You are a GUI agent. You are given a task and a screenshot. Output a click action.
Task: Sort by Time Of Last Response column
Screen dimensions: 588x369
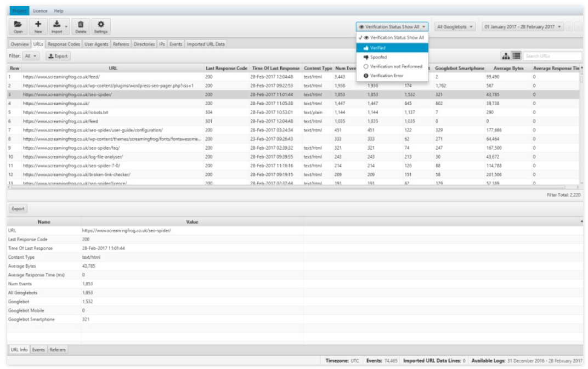pyautogui.click(x=275, y=68)
